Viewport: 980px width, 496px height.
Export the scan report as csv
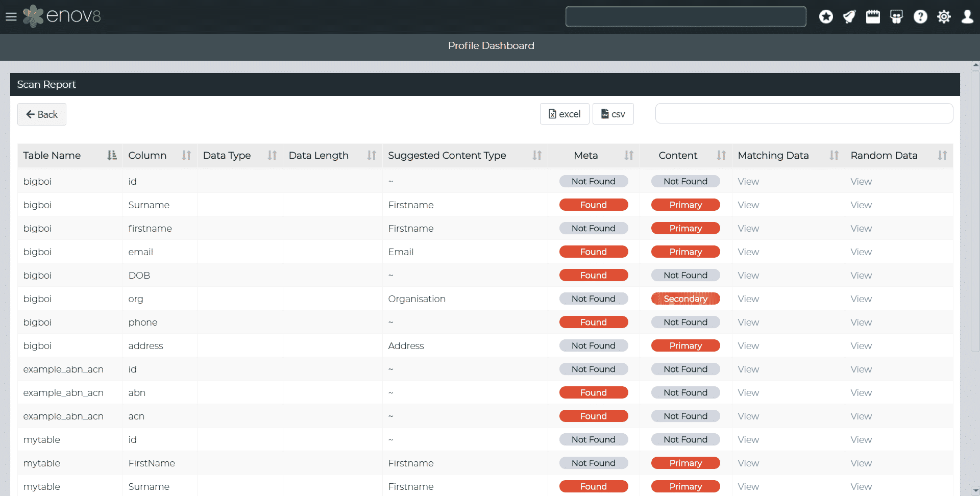(x=613, y=114)
